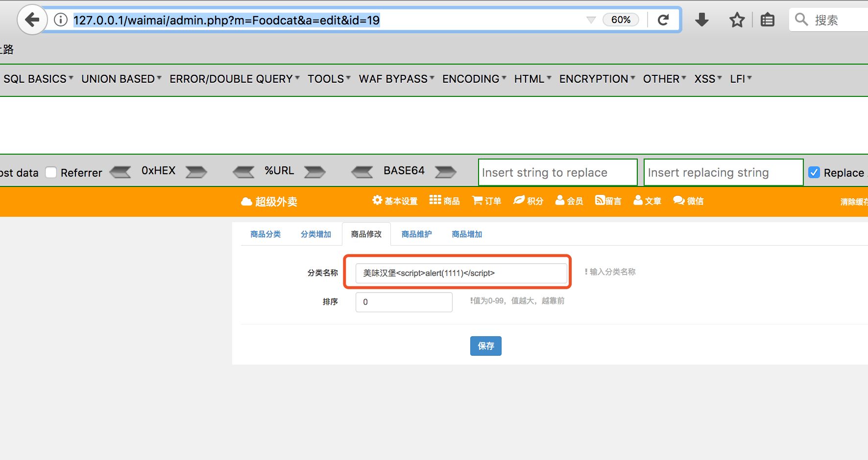The width and height of the screenshot is (868, 460).
Task: Toggle the Replace checkbox
Action: (814, 172)
